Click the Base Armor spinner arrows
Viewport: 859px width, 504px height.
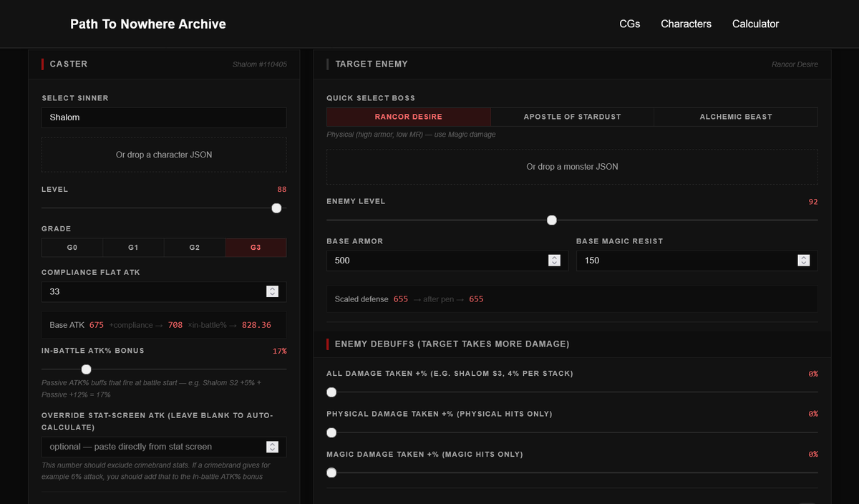pyautogui.click(x=554, y=261)
